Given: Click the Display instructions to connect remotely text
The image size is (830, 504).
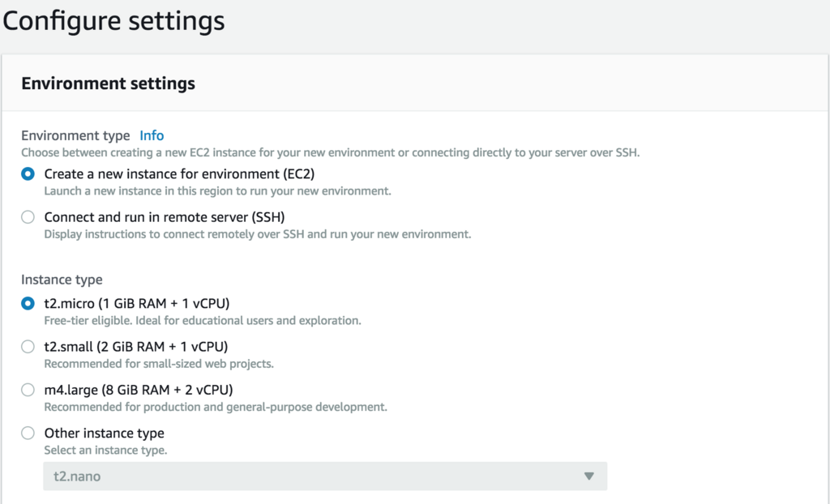Looking at the screenshot, I should (x=257, y=234).
